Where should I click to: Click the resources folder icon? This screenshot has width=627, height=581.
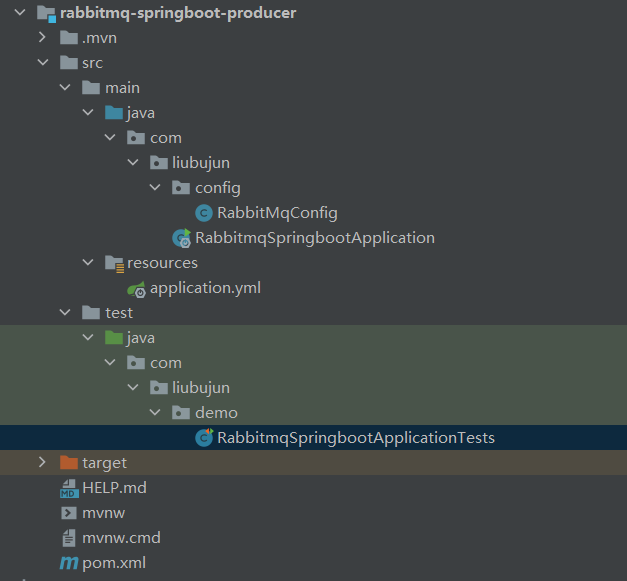click(114, 264)
